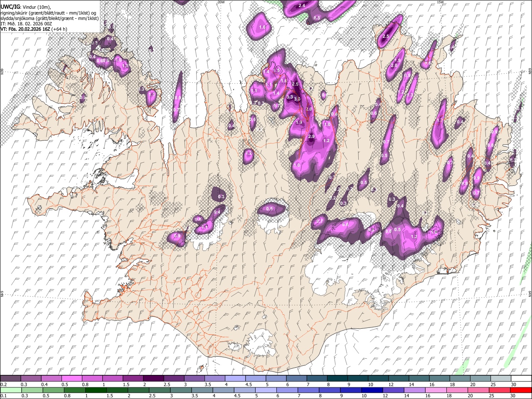Click the 1 dark green swatch in the bottom legend row
Screen dimensions: 532x399
coord(96,390)
